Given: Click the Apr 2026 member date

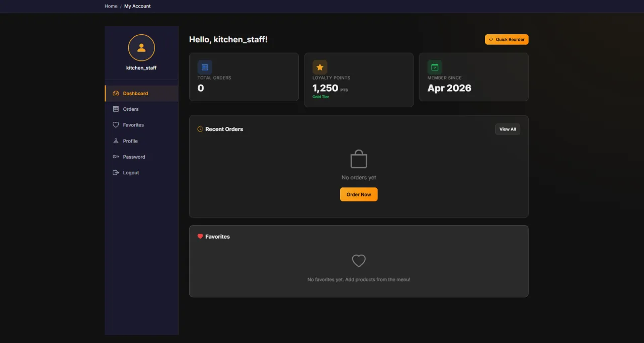Looking at the screenshot, I should click(449, 88).
